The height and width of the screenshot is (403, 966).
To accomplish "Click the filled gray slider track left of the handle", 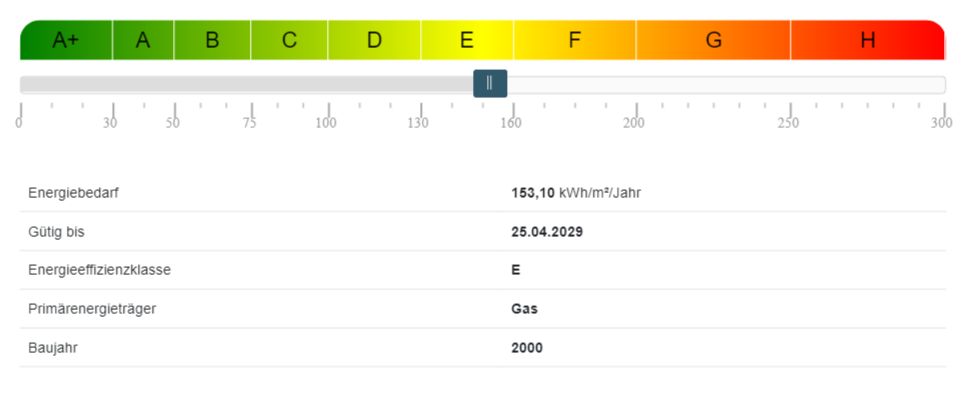I will pos(246,85).
